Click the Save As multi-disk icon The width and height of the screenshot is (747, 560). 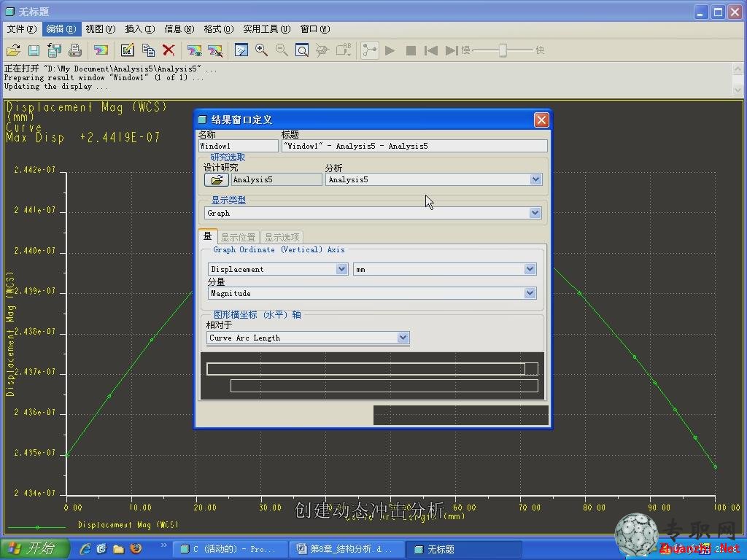point(54,50)
